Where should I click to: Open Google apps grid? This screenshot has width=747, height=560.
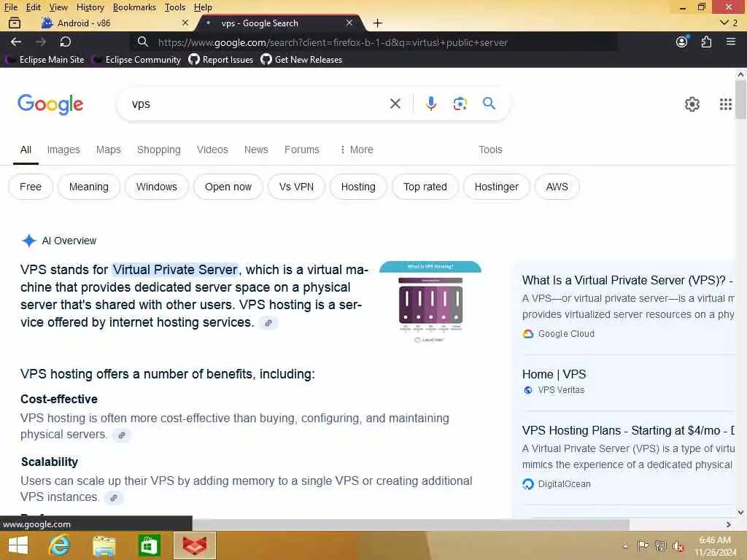[x=725, y=104]
